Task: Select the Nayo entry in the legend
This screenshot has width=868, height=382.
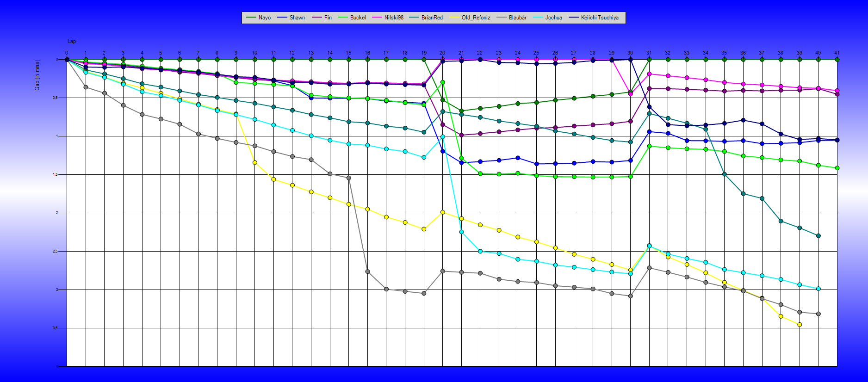Action: 259,18
